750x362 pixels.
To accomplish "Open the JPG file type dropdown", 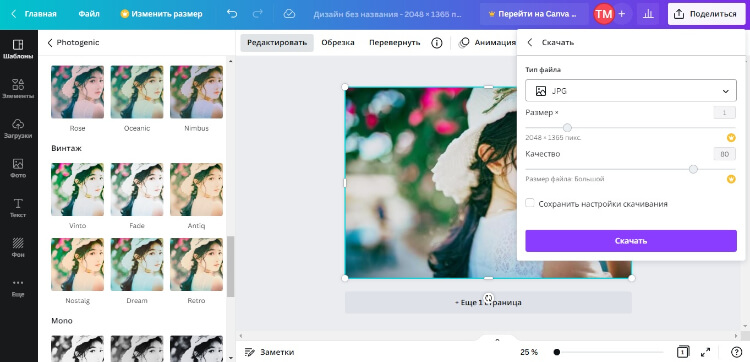I will (630, 90).
